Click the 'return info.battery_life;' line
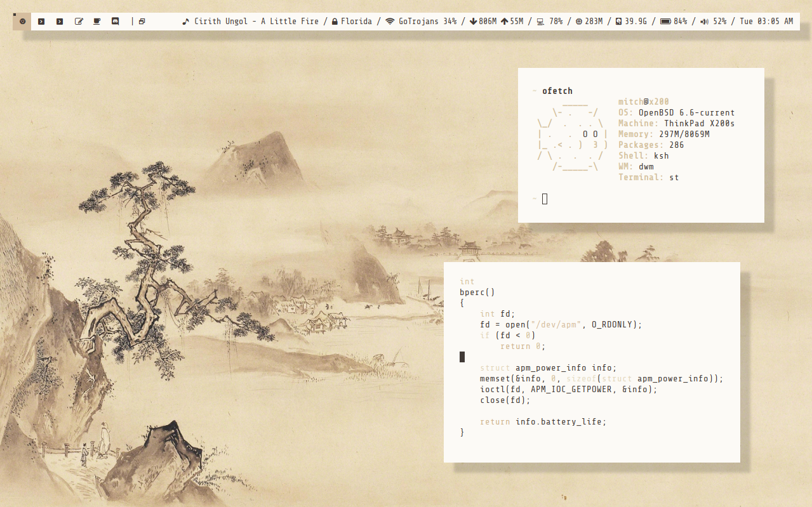 (x=543, y=421)
